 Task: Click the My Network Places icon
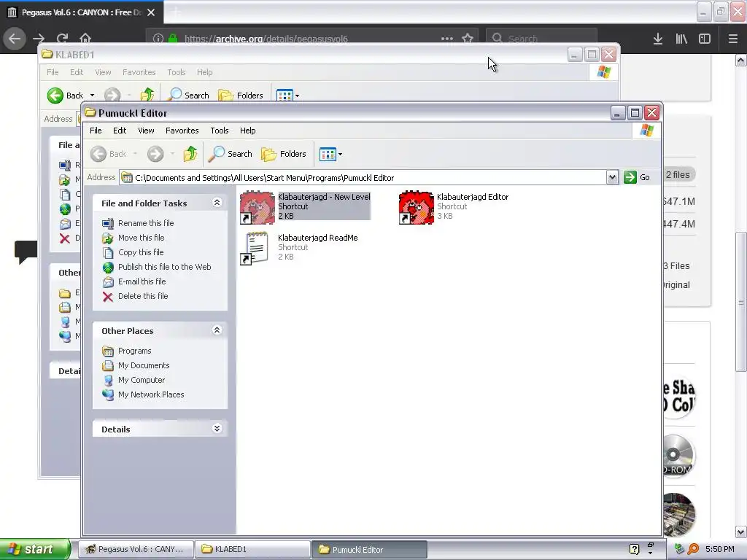(108, 395)
